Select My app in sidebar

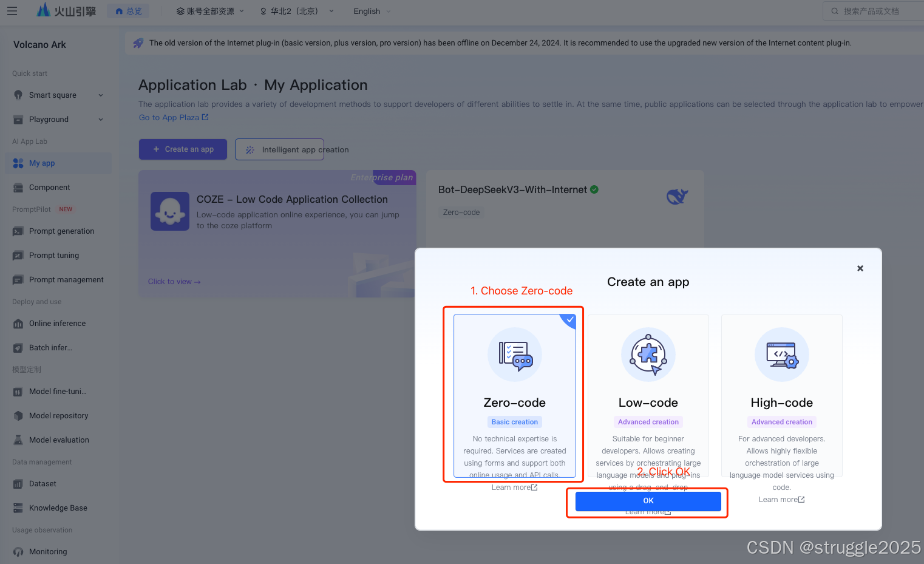coord(58,163)
